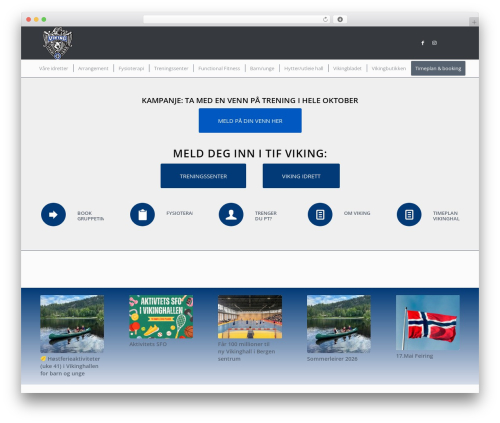This screenshot has height=423, width=500.
Task: Click the Viking Idrett membership button
Action: 301,176
